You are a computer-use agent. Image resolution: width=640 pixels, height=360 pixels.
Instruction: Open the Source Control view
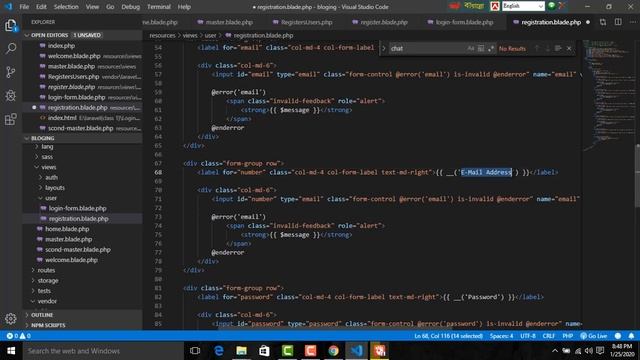tap(11, 72)
